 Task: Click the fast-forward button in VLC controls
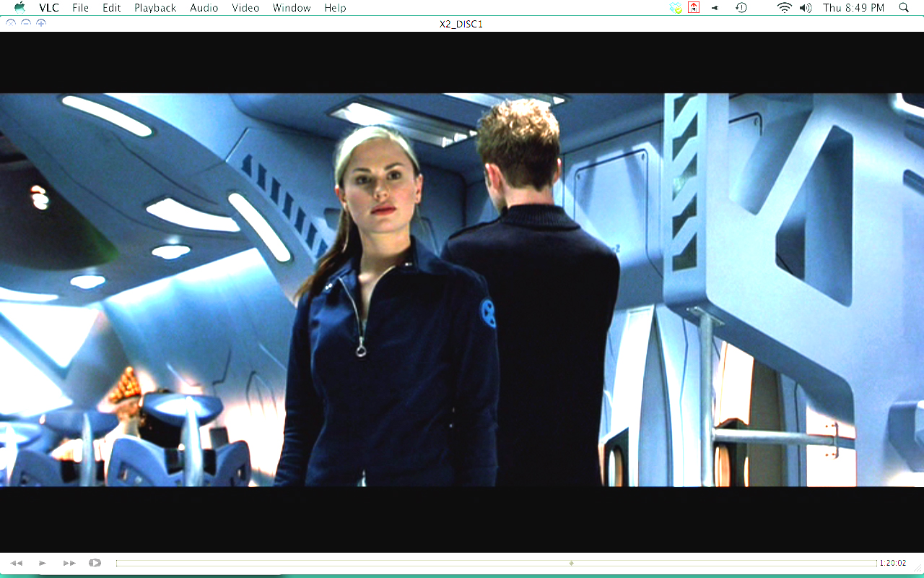(x=69, y=563)
